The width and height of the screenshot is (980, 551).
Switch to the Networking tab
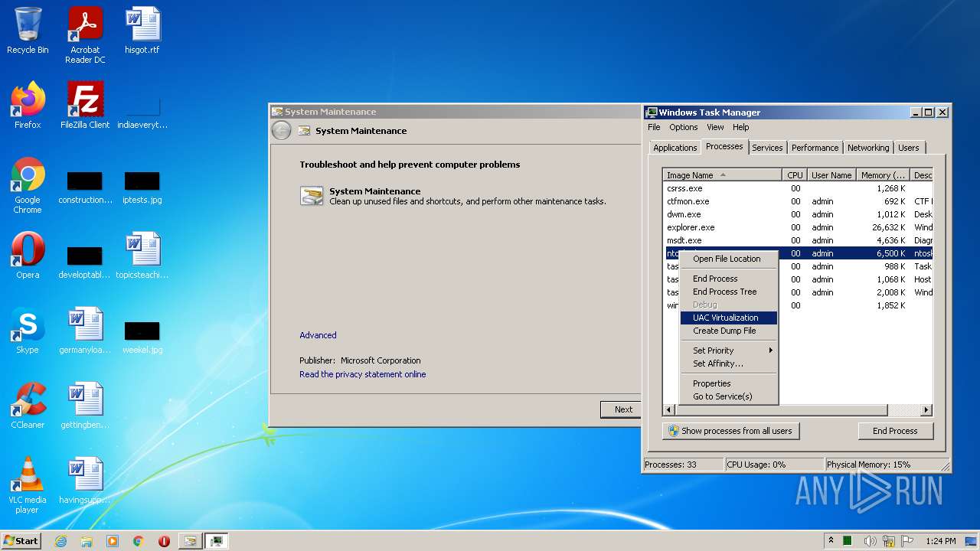point(868,148)
